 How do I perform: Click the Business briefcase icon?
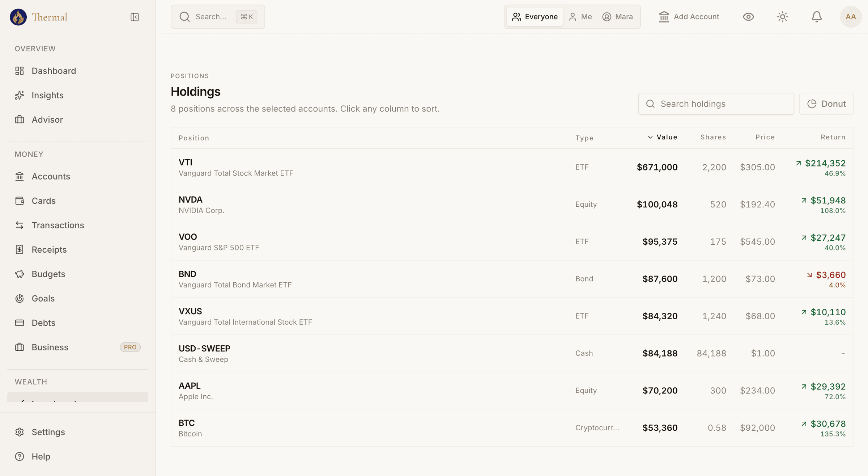pyautogui.click(x=20, y=347)
